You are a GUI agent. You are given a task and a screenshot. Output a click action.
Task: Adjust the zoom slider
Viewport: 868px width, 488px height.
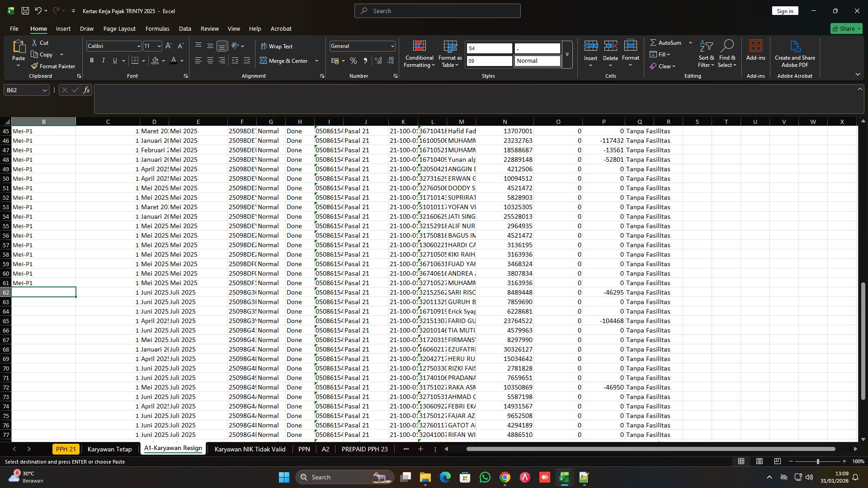pyautogui.click(x=818, y=461)
